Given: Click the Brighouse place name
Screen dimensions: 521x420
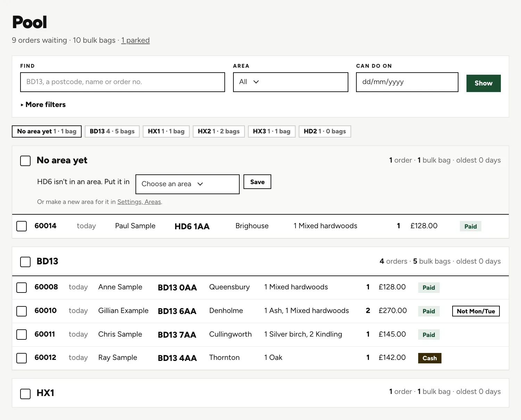Looking at the screenshot, I should tap(252, 226).
